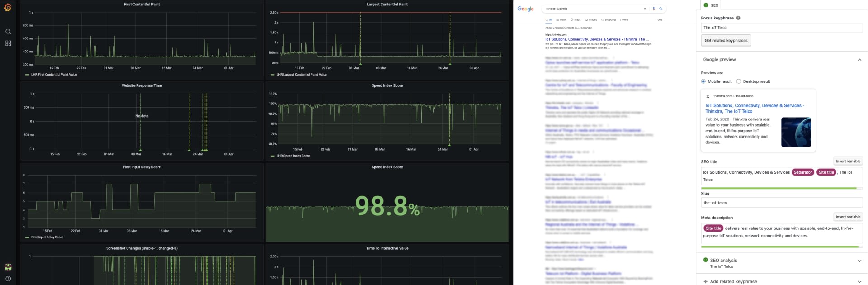This screenshot has height=285, width=868.
Task: Open First Contentful Paint panel title menu
Action: (x=142, y=5)
